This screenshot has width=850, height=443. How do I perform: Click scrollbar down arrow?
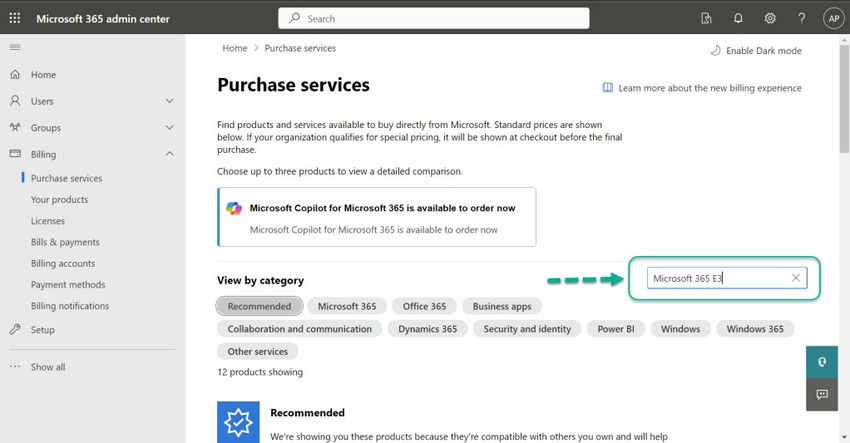click(844, 437)
